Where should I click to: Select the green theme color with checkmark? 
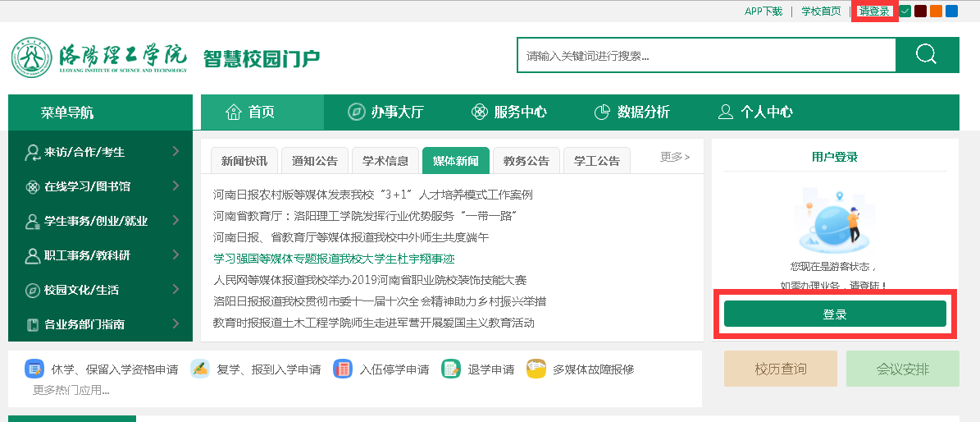click(905, 11)
